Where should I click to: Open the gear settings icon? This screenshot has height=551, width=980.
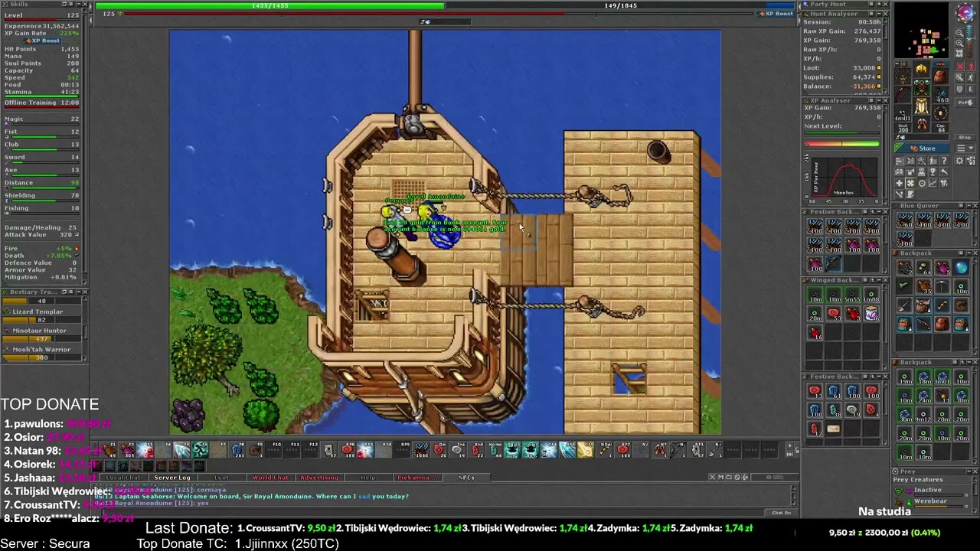click(959, 160)
